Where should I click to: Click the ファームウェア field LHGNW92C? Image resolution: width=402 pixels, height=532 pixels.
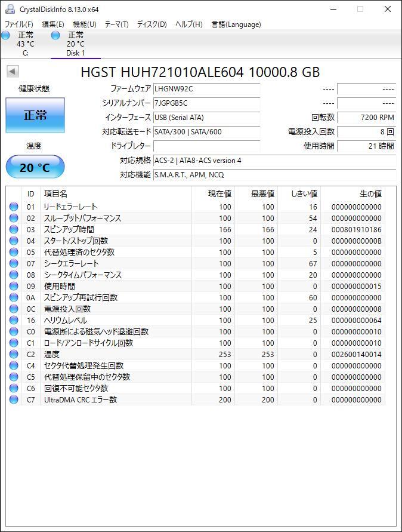tap(206, 89)
